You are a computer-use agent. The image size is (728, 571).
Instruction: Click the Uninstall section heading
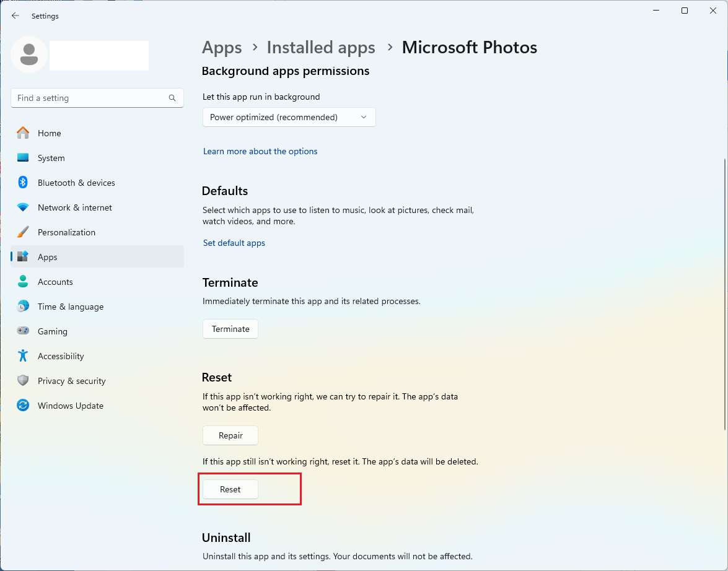[226, 538]
